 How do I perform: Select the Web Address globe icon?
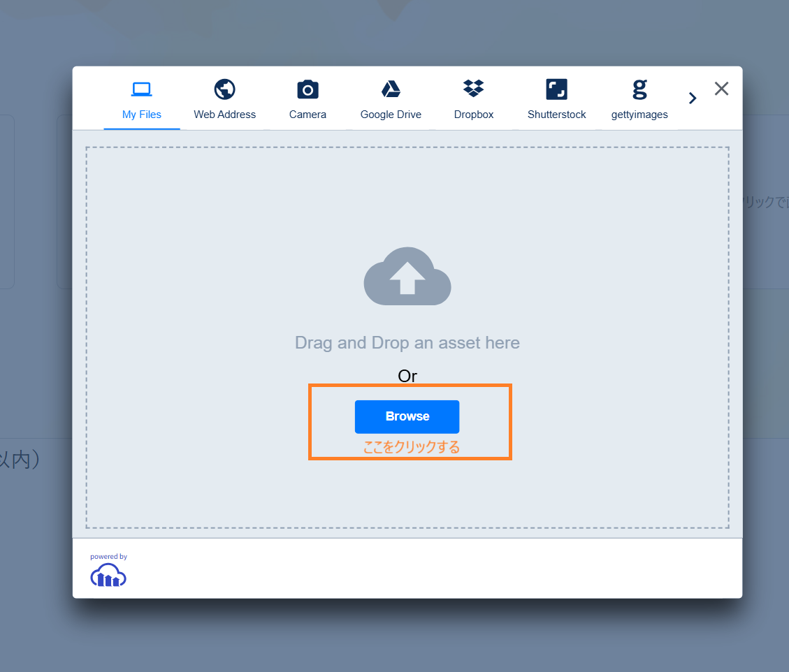coord(224,89)
